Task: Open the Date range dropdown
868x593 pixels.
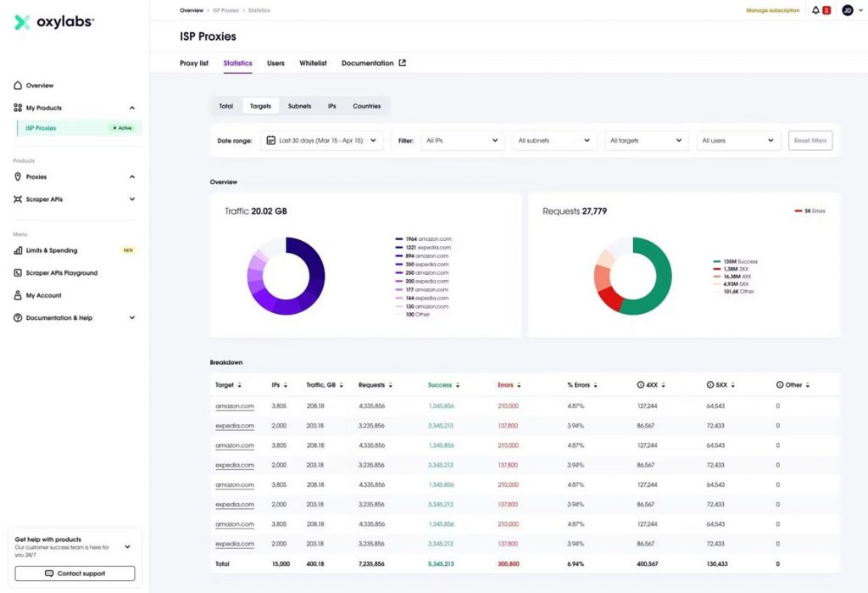Action: (x=322, y=141)
